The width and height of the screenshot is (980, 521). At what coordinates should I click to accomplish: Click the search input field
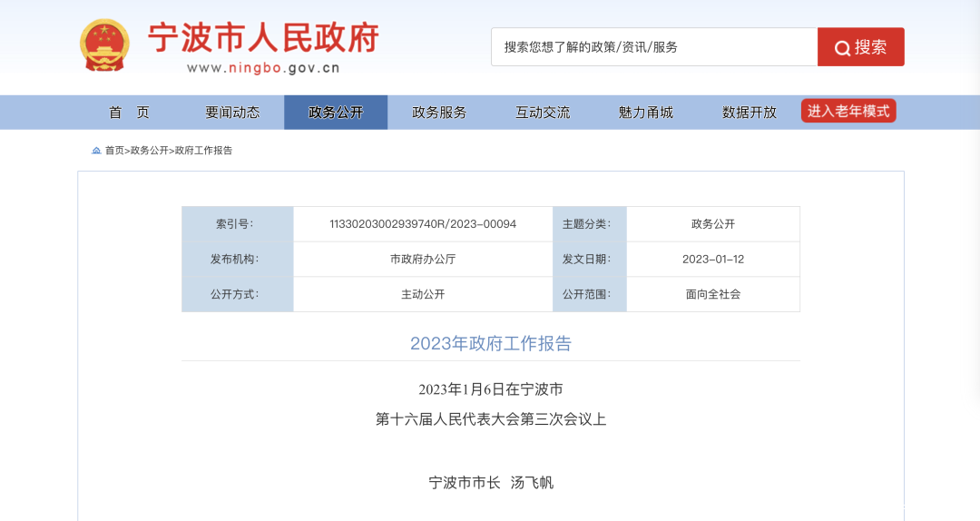coord(653,47)
